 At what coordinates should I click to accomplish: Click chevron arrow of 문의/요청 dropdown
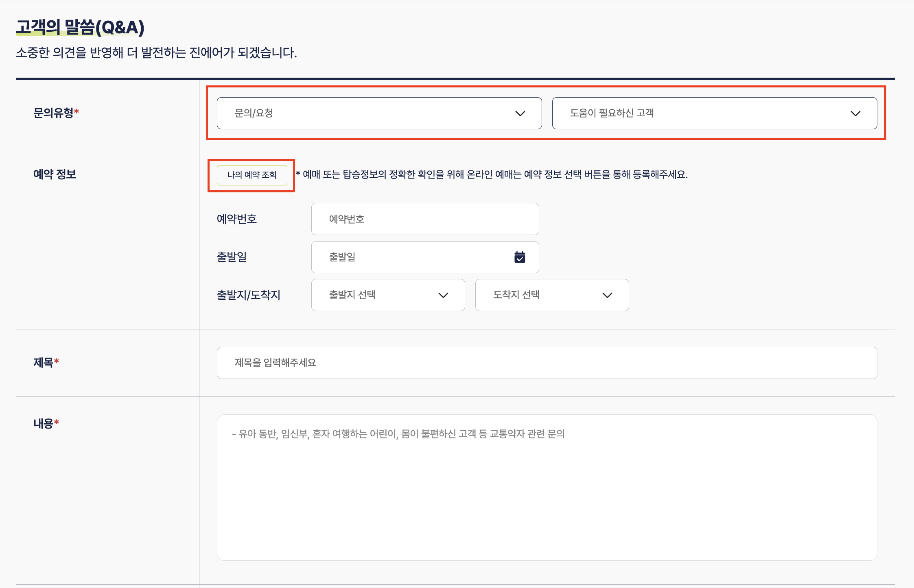(520, 113)
